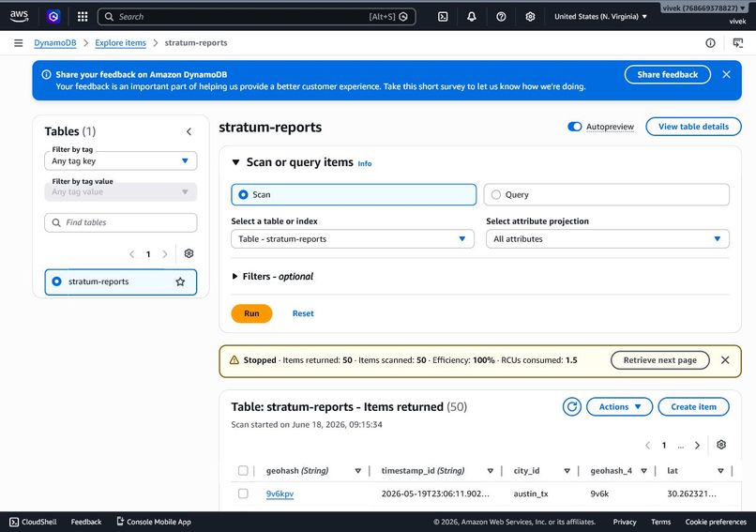Open the 9v6kpv item link
Screen dimensions: 756x532
click(280, 494)
